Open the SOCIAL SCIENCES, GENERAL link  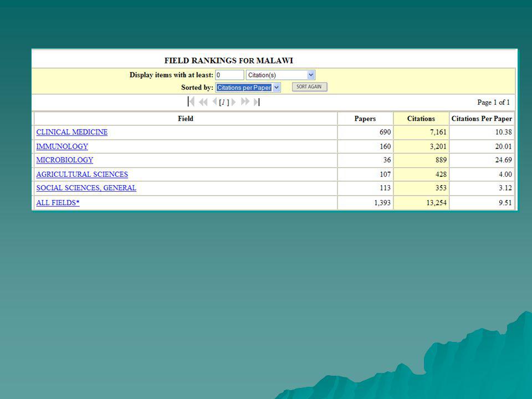point(86,188)
